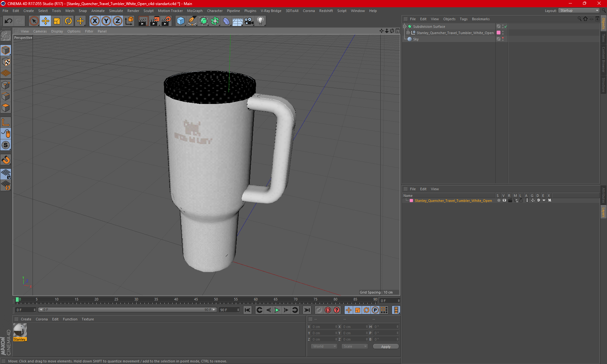The image size is (607, 364).
Task: Click the Apply button
Action: [386, 346]
